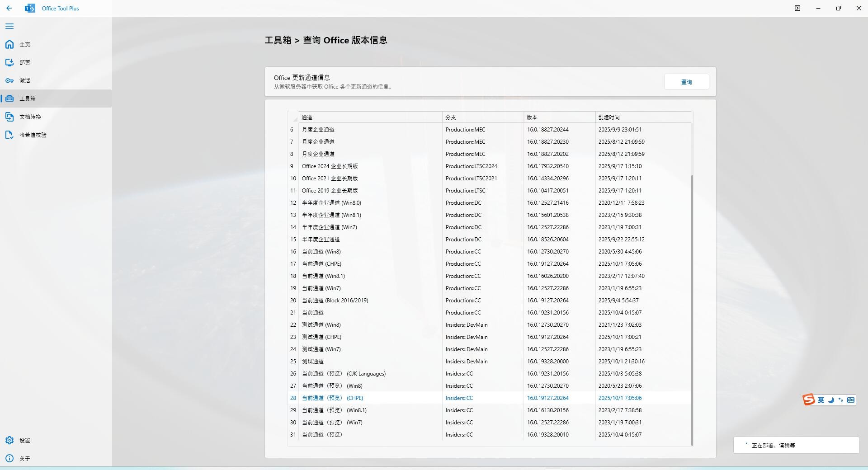This screenshot has height=470, width=868.
Task: Click the Sogou input method S icon
Action: pyautogui.click(x=809, y=399)
